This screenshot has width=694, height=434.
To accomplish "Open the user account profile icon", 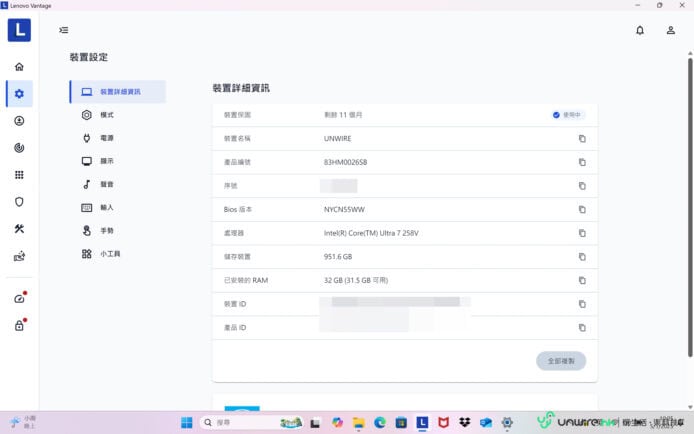I will pos(671,30).
